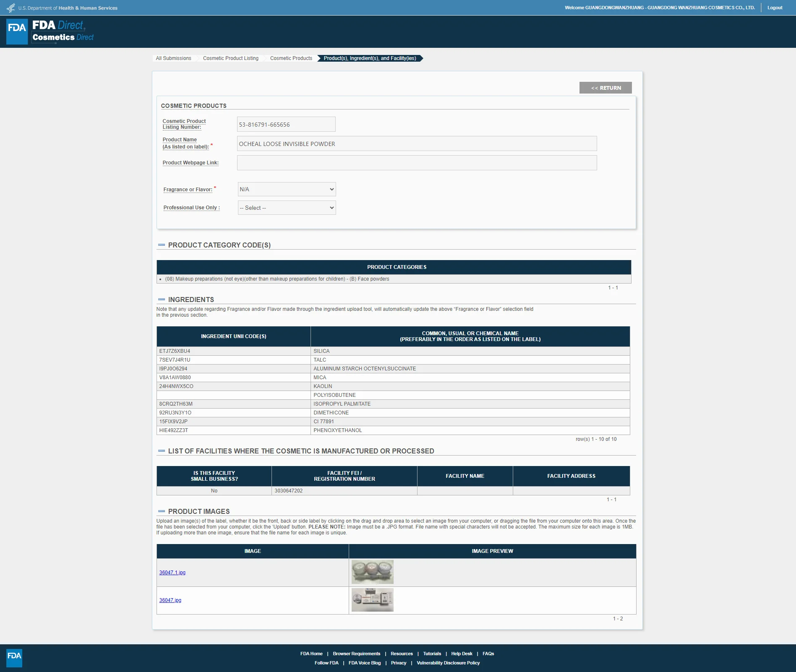
Task: Click the Face powders category row
Action: tap(394, 279)
